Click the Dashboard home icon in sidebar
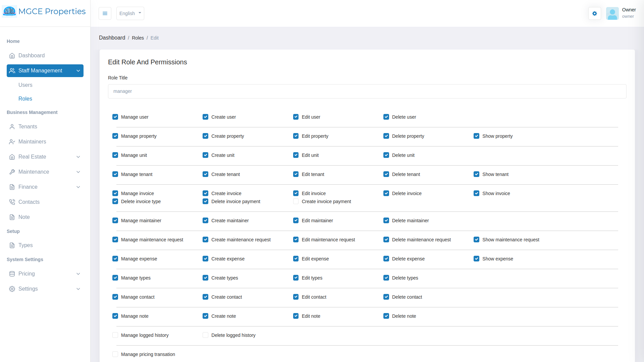The image size is (644, 362). coord(12,56)
